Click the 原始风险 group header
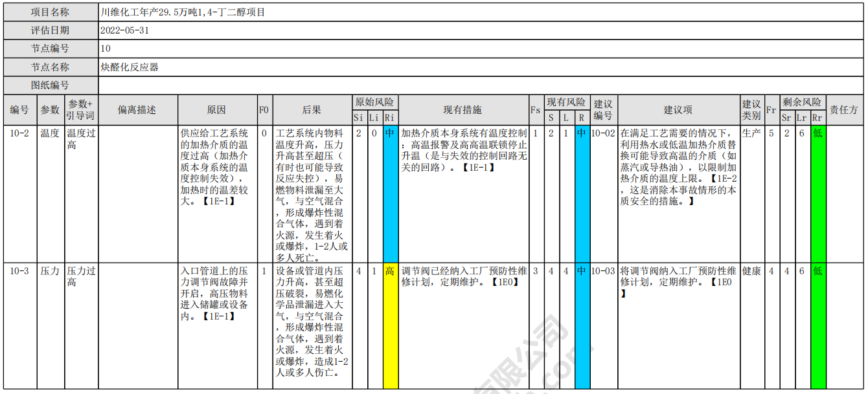 [x=375, y=102]
